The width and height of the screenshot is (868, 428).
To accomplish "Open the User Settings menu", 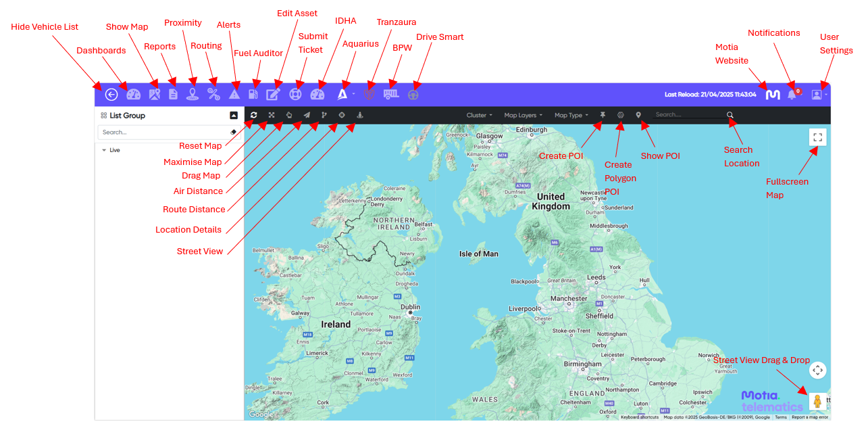I will pyautogui.click(x=819, y=95).
